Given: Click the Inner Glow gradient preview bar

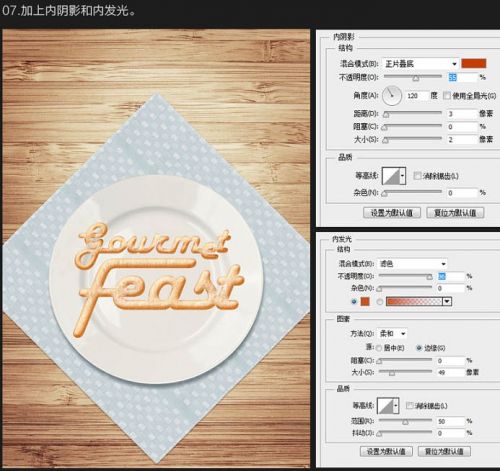Looking at the screenshot, I should point(414,301).
